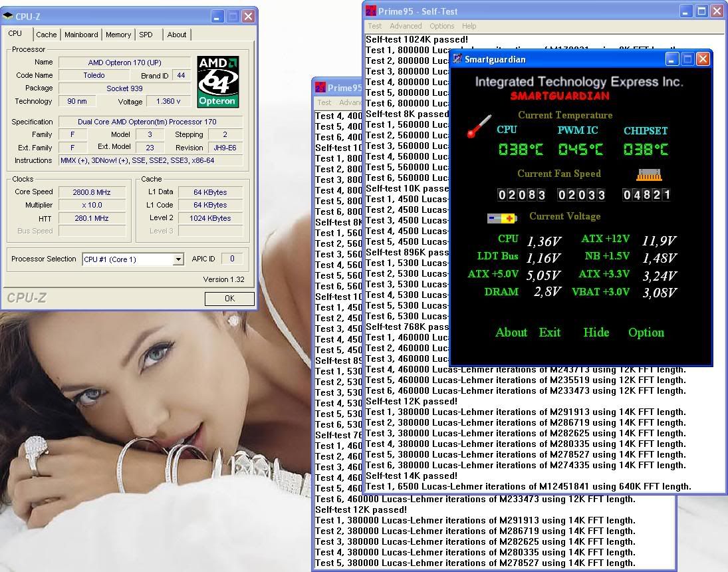The height and width of the screenshot is (572, 728).
Task: Select the SPD tab in CPU-Z
Action: [146, 35]
